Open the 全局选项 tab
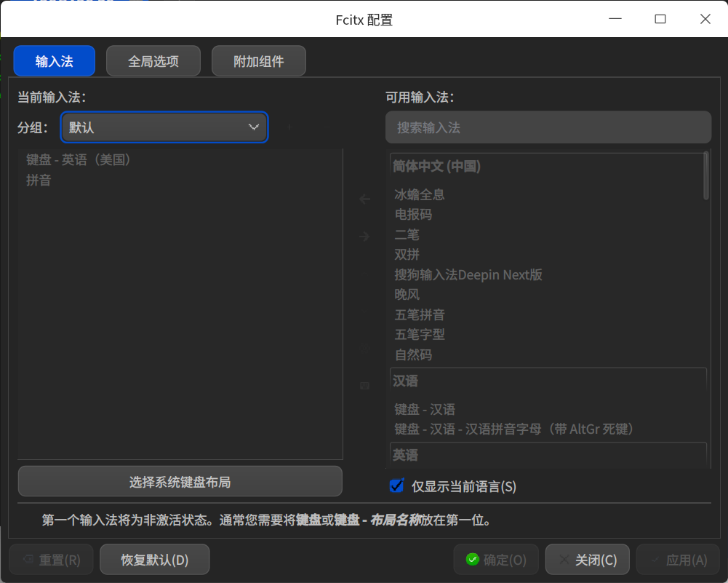The width and height of the screenshot is (728, 583). 153,61
